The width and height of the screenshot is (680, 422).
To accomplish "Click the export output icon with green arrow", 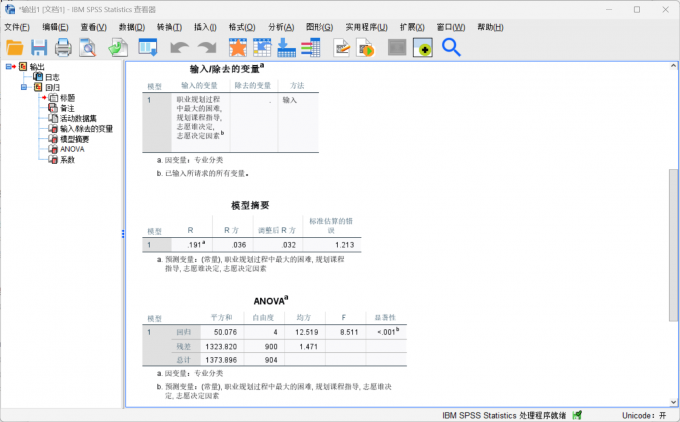I will (x=118, y=48).
